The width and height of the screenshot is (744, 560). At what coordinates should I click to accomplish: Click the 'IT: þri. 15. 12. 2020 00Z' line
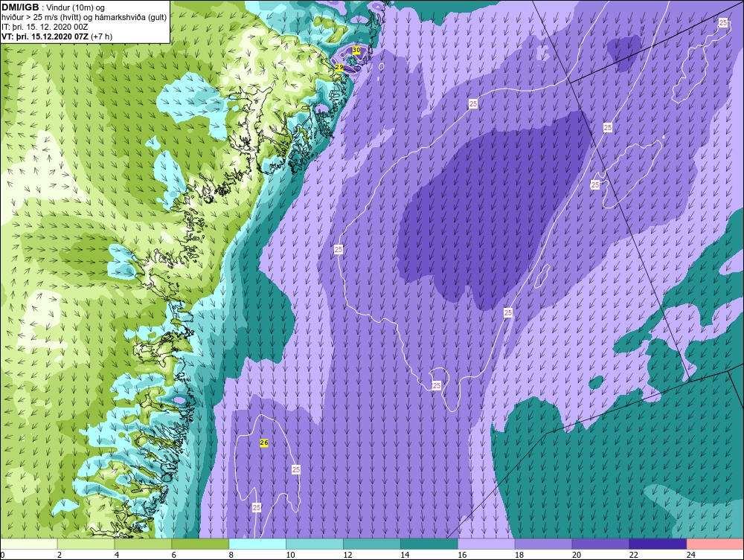(x=45, y=27)
